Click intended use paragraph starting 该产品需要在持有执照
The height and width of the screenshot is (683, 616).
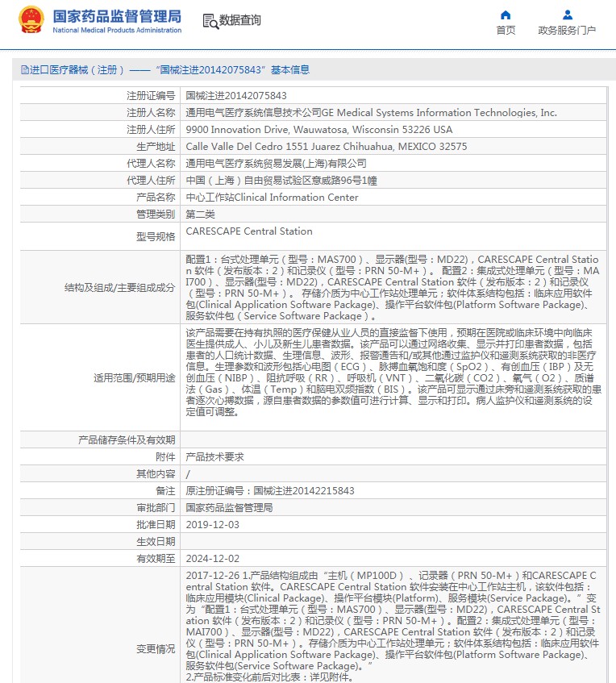393,373
